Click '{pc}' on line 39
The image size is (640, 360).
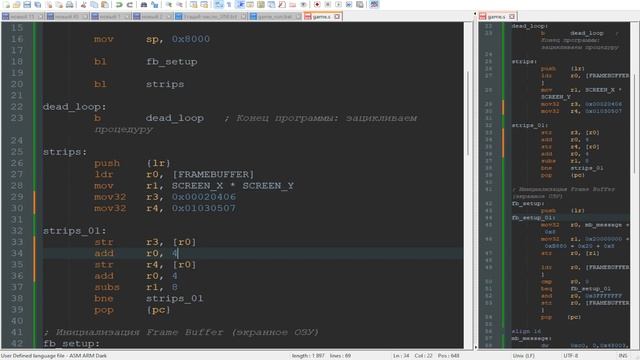point(158,310)
